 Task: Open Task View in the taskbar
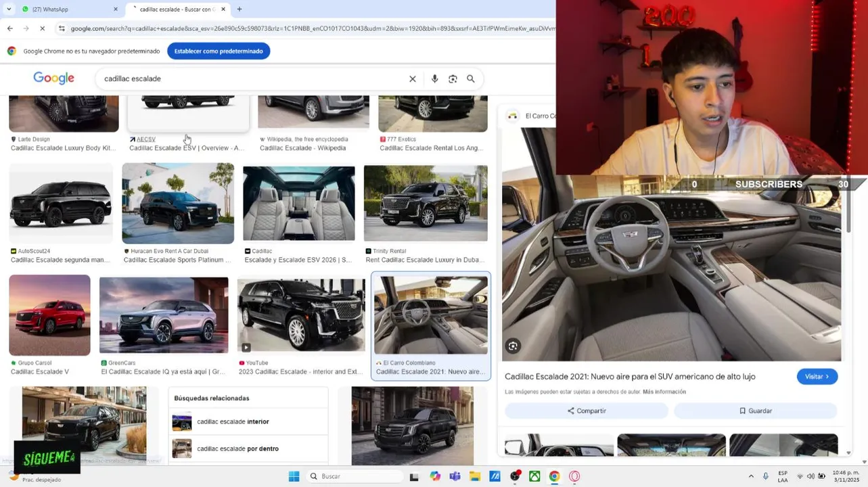coord(414,476)
